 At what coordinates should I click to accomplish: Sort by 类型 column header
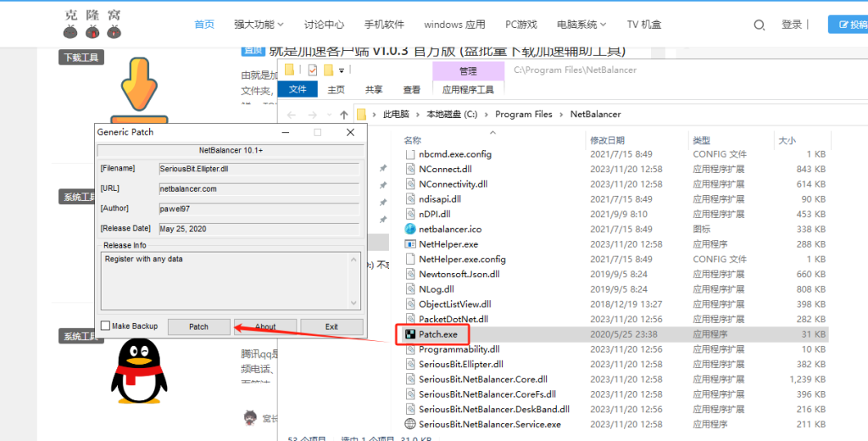[701, 141]
